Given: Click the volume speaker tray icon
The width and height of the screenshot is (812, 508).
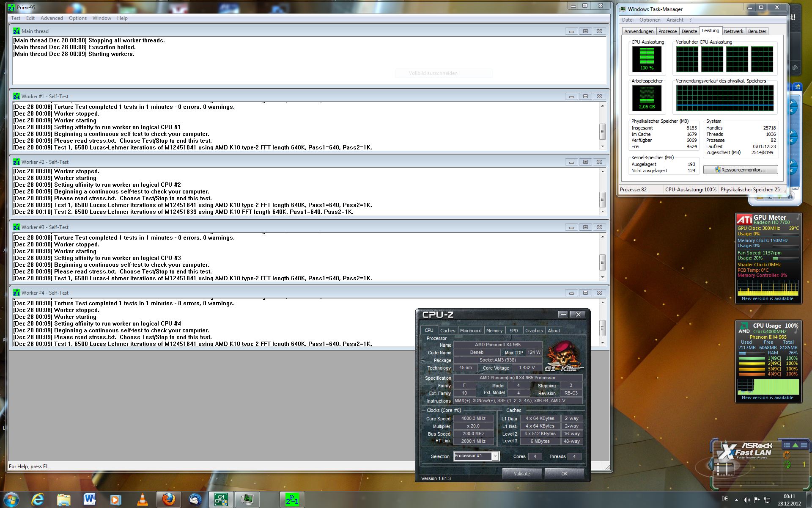Looking at the screenshot, I should (747, 500).
